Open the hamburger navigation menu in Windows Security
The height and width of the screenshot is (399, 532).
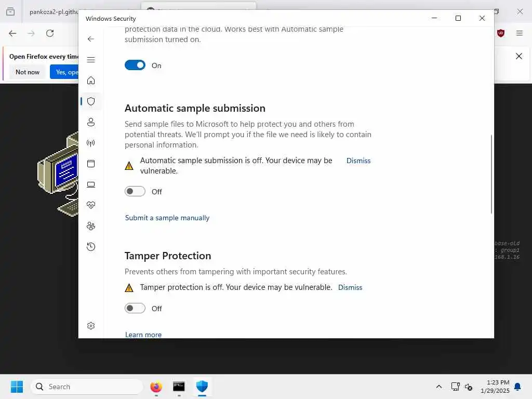click(90, 60)
